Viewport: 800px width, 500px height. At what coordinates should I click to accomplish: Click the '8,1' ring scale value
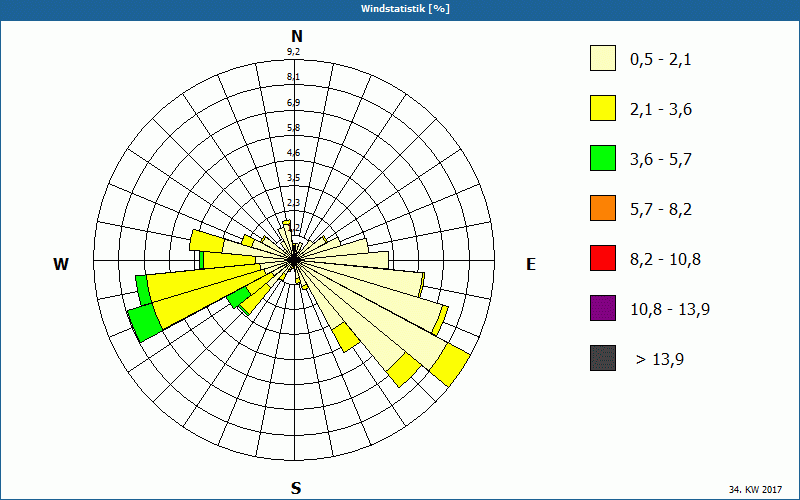[x=293, y=77]
